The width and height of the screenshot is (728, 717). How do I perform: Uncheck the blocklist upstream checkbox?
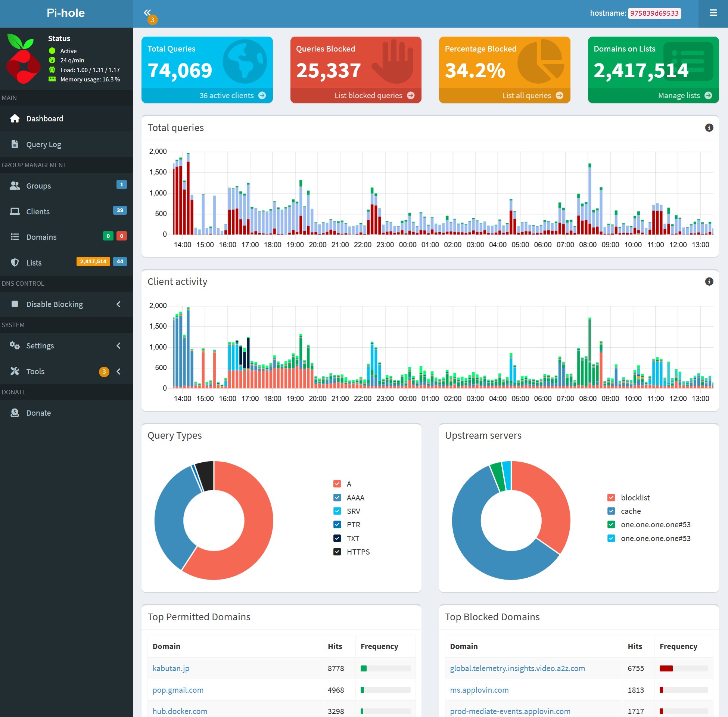[611, 497]
